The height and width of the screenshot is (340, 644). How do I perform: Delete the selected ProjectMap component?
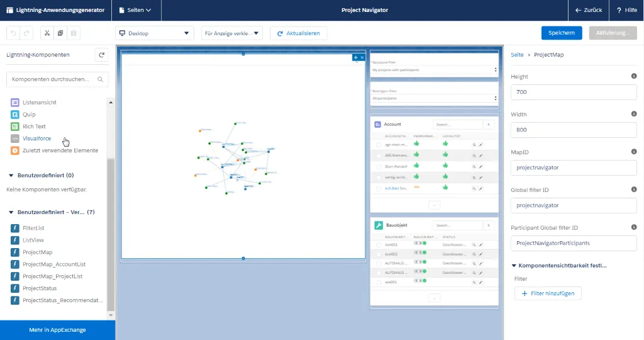362,57
